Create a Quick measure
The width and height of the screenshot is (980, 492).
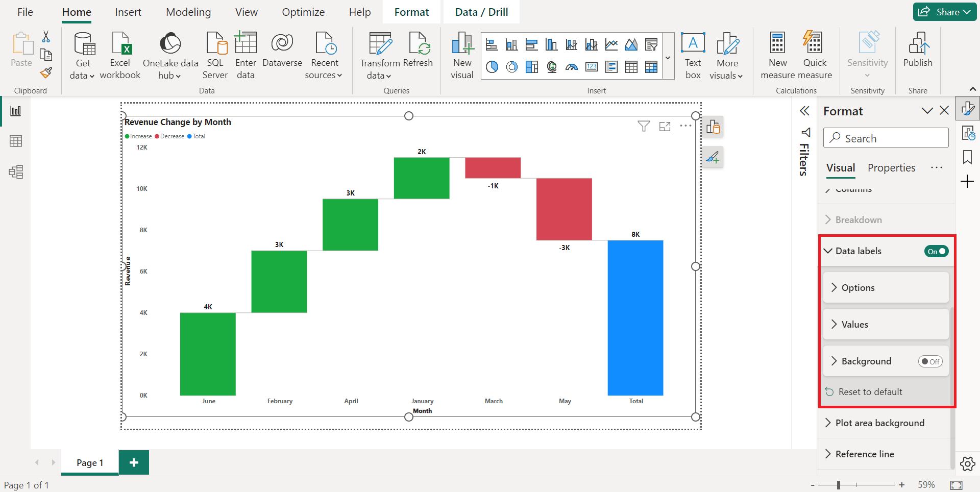click(x=815, y=55)
